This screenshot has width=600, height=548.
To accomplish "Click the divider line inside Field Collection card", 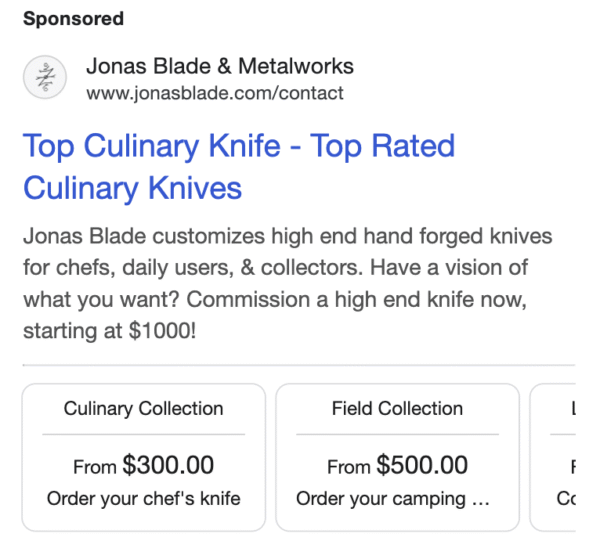I will click(x=397, y=434).
